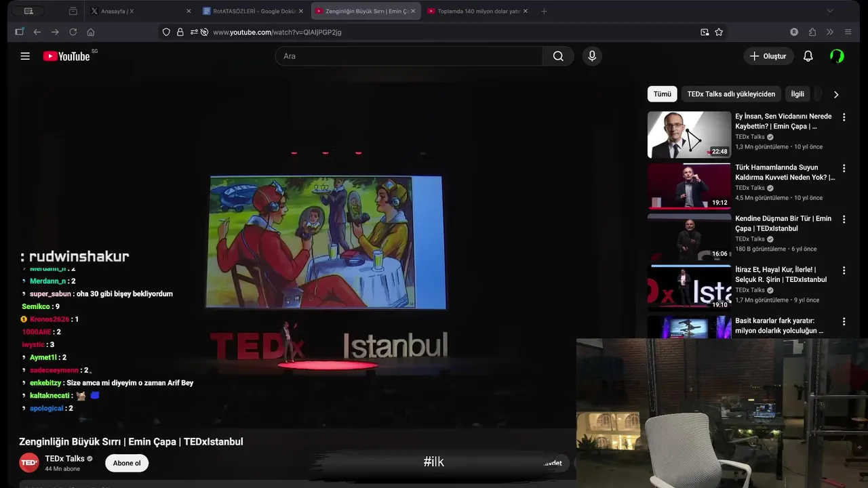The width and height of the screenshot is (868, 488).
Task: Open options for 'Ey İnsan, Sen Vicdanını' video
Action: (844, 117)
